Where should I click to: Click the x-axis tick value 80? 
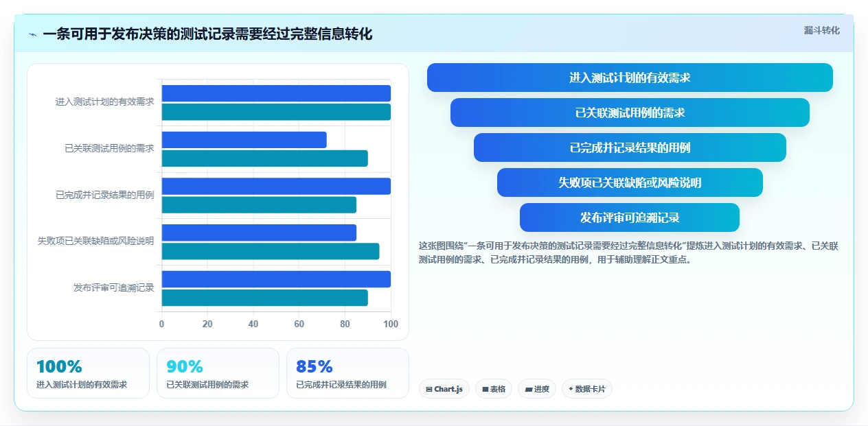345,324
